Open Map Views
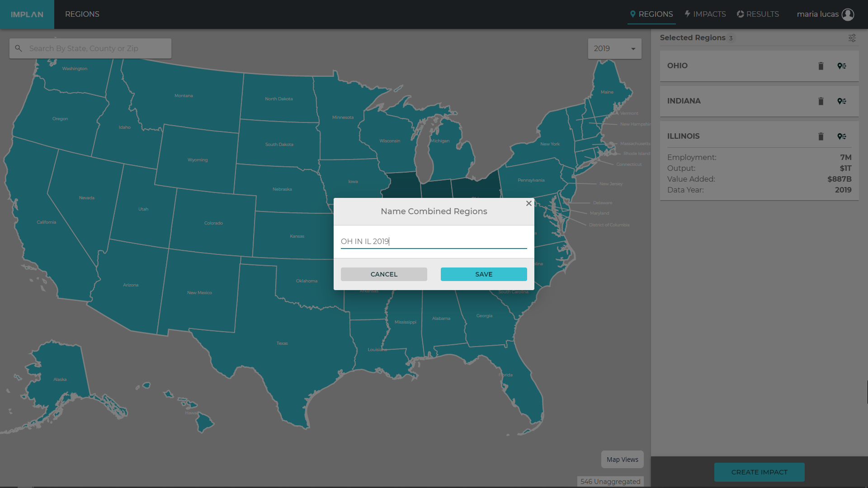This screenshot has width=868, height=488. [x=623, y=460]
